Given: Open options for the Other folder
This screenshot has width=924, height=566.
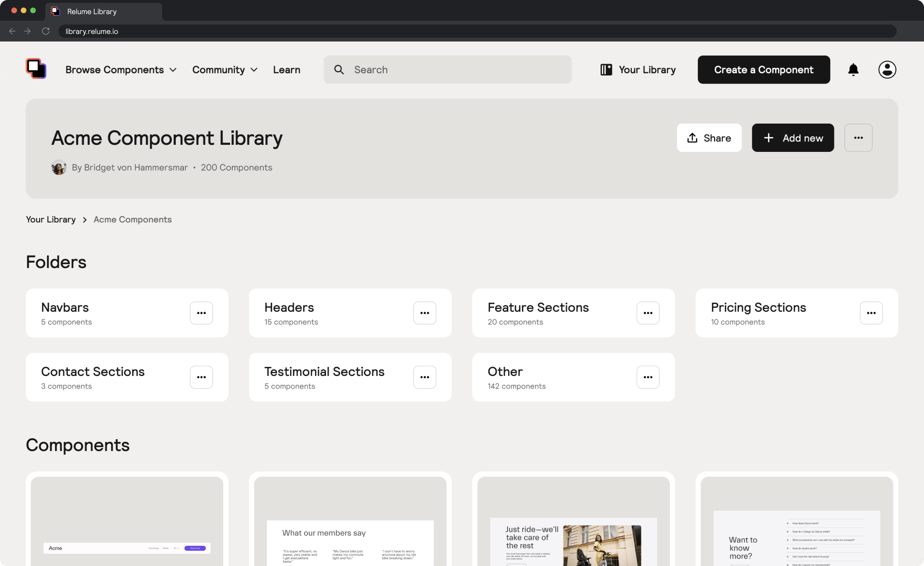Looking at the screenshot, I should coord(648,377).
